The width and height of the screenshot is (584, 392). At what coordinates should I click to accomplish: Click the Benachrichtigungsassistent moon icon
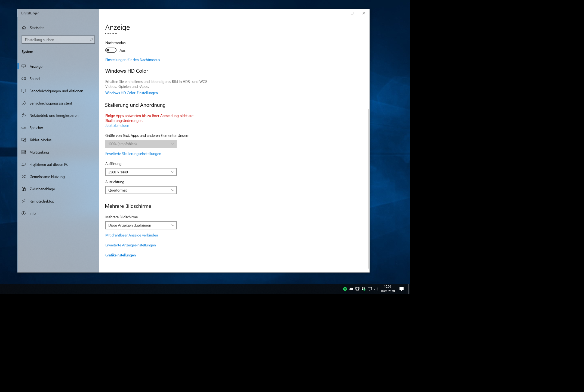[24, 103]
